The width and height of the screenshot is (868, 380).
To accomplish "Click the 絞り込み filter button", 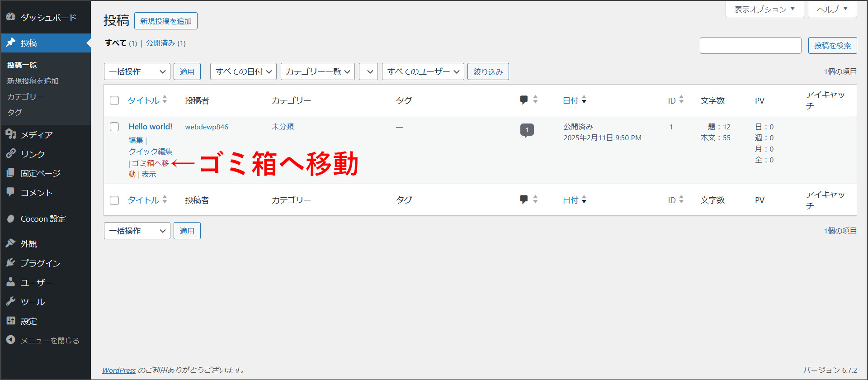I will [488, 71].
